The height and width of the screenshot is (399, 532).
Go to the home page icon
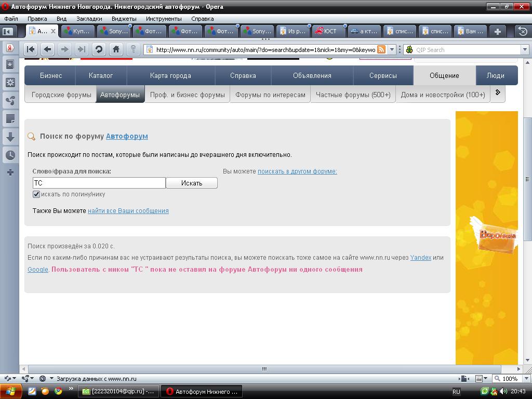pyautogui.click(x=116, y=49)
